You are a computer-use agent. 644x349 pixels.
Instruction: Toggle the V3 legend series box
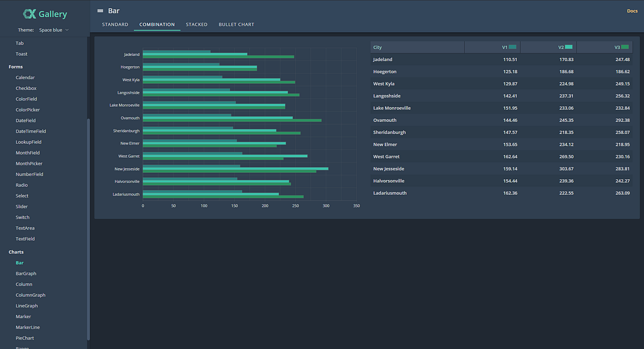coord(625,47)
